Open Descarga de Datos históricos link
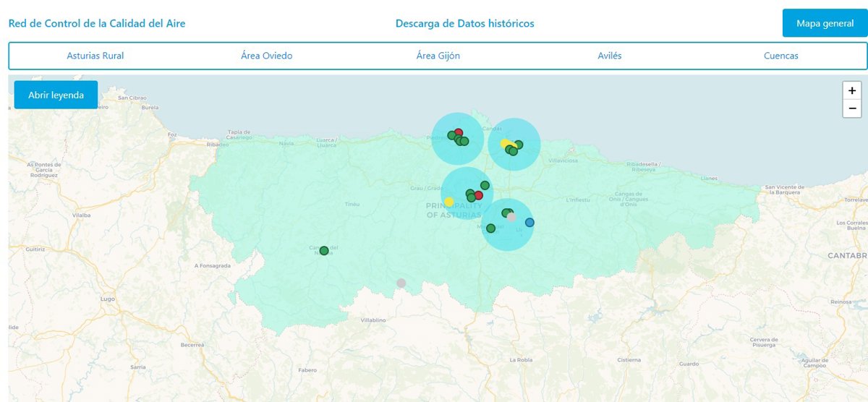Image resolution: width=868 pixels, height=402 pixels. 464,23
